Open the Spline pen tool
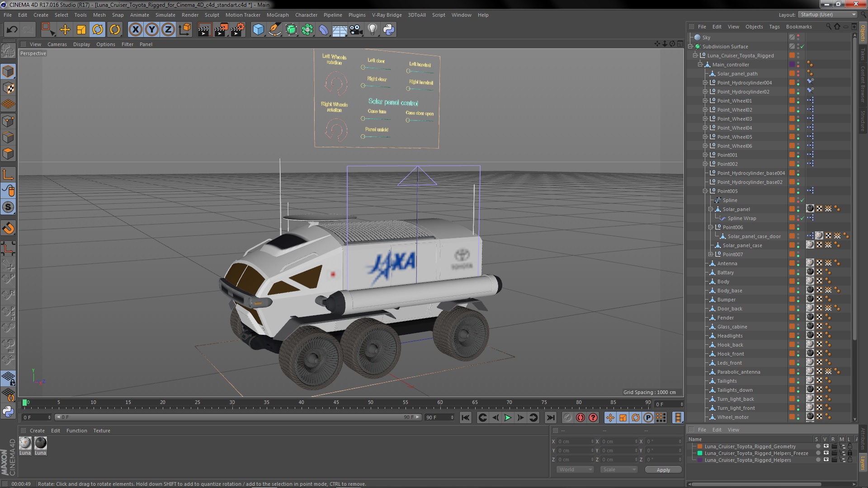The width and height of the screenshot is (868, 488). pyautogui.click(x=275, y=30)
